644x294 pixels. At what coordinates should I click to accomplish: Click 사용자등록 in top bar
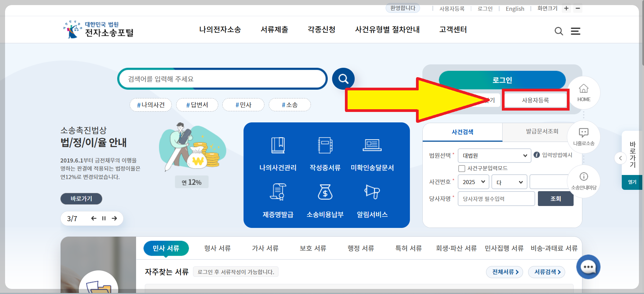[452, 9]
